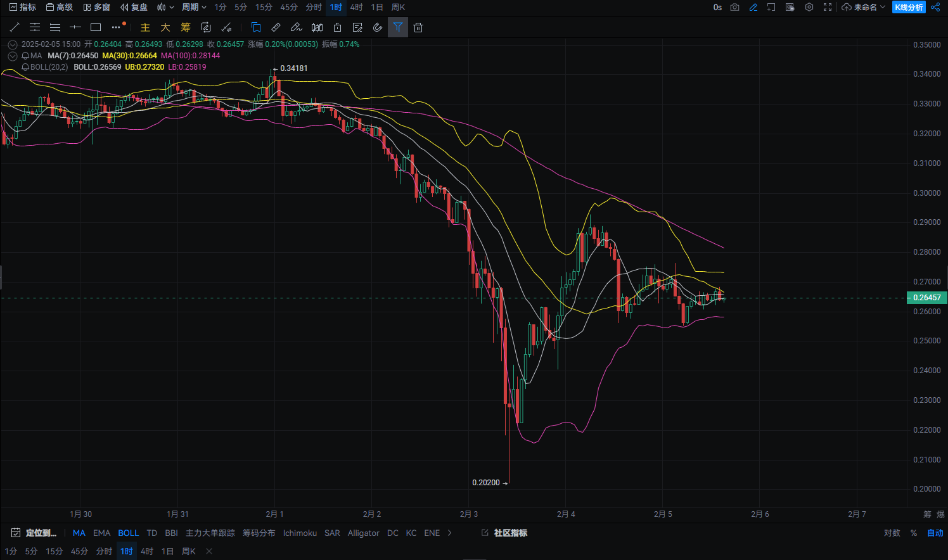Click the current price label 0.26457
Screen dimensions: 948x560
[926, 298]
